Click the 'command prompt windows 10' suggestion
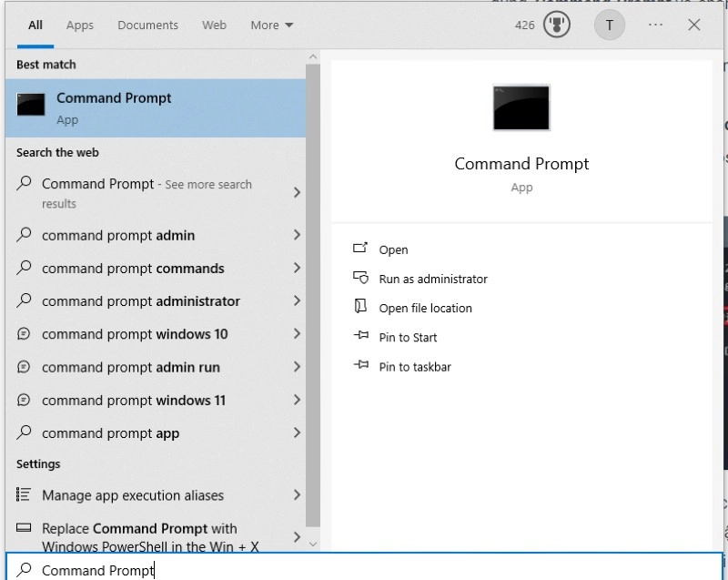This screenshot has width=728, height=580. click(x=156, y=334)
